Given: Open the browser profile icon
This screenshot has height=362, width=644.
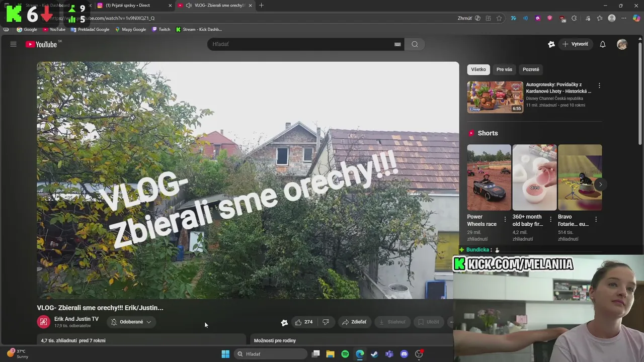Looking at the screenshot, I should pos(612,18).
